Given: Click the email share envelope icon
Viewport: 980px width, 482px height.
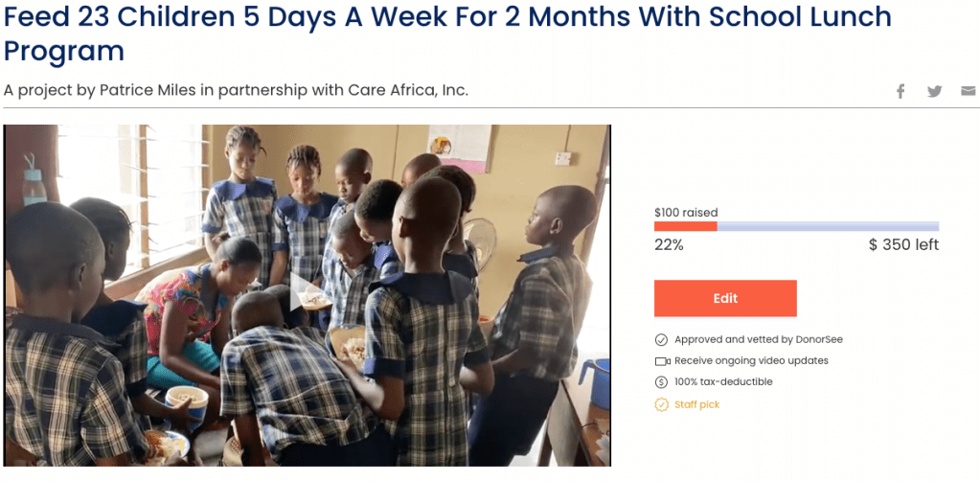Looking at the screenshot, I should tap(969, 91).
